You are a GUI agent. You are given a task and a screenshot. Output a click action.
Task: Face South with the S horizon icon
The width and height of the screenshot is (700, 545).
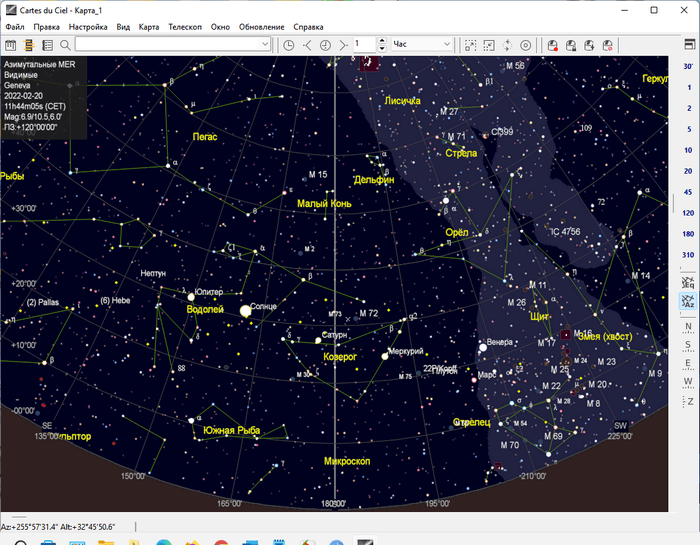click(688, 345)
